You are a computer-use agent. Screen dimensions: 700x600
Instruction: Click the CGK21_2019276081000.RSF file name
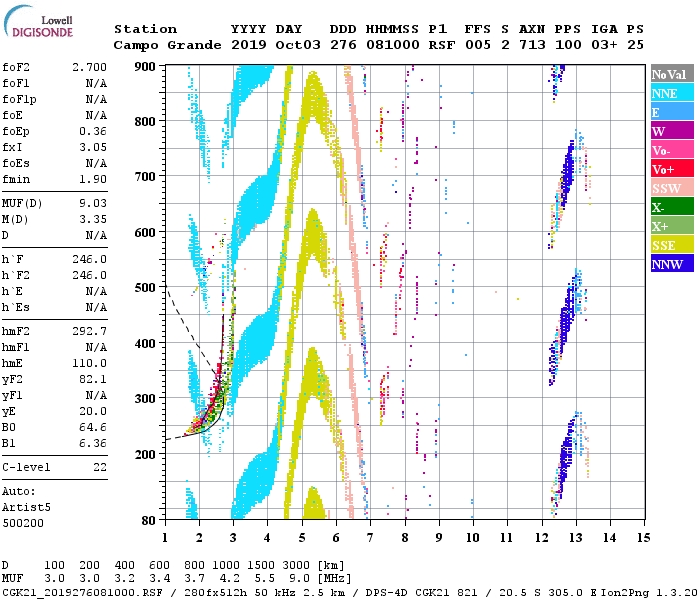pos(82,593)
